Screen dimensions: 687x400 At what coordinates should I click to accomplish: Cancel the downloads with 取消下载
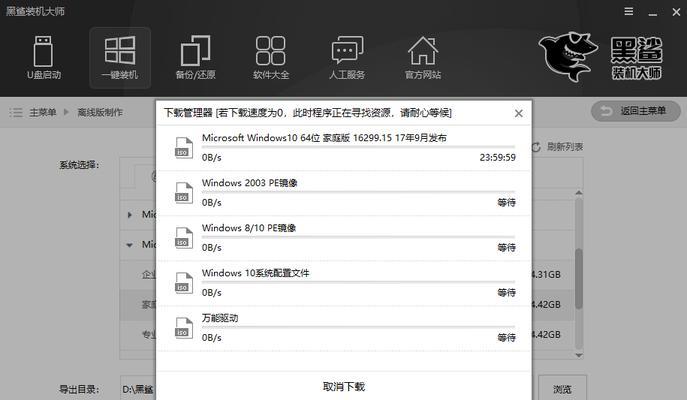pos(344,386)
